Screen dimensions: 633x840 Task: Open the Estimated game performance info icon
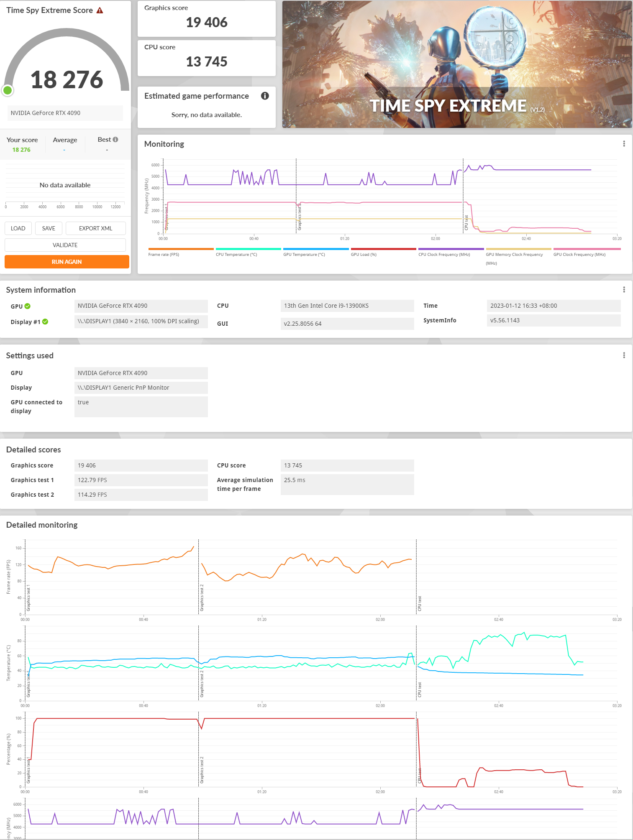coord(265,96)
